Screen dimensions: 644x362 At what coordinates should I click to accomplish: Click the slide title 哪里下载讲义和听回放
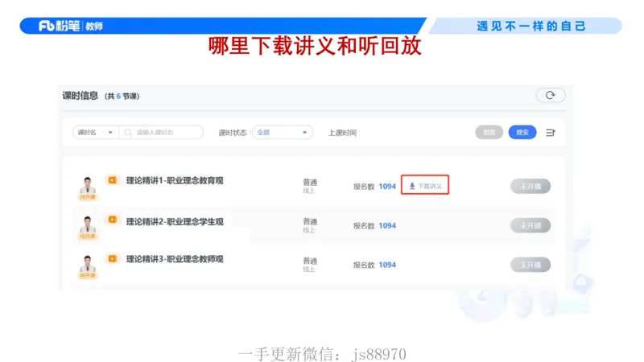(315, 46)
